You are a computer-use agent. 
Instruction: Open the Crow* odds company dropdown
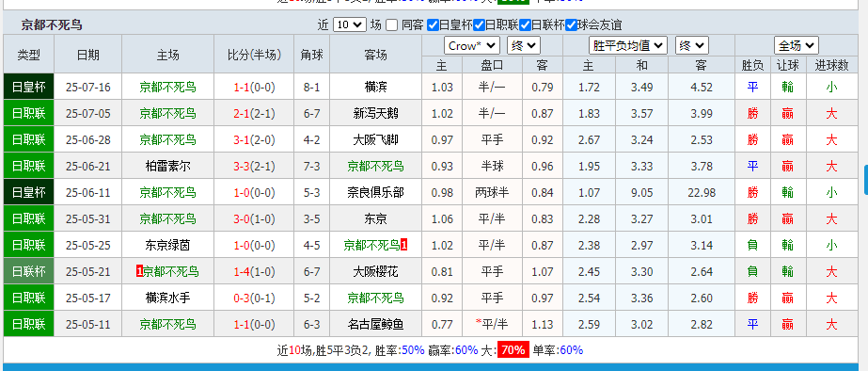coord(472,45)
